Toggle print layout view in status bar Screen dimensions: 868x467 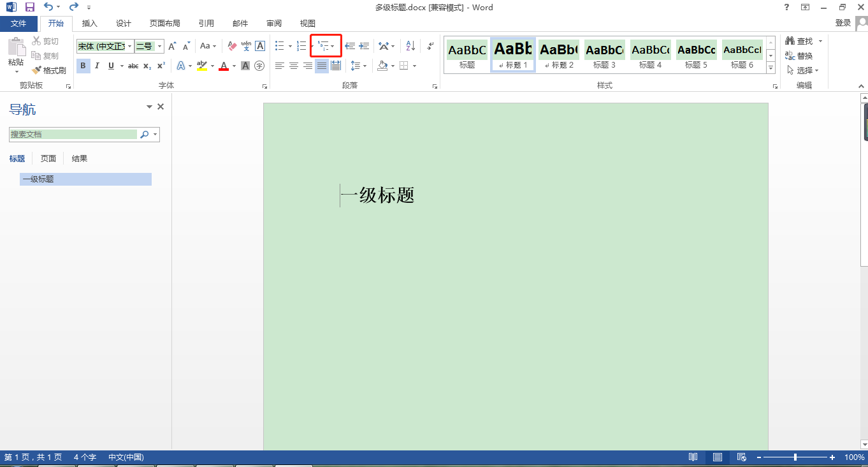click(718, 457)
